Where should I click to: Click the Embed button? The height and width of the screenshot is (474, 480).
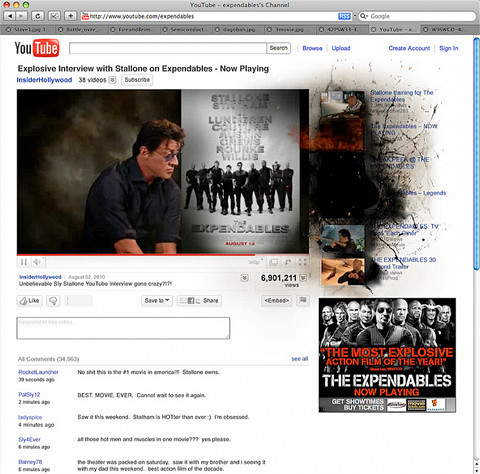(x=276, y=301)
